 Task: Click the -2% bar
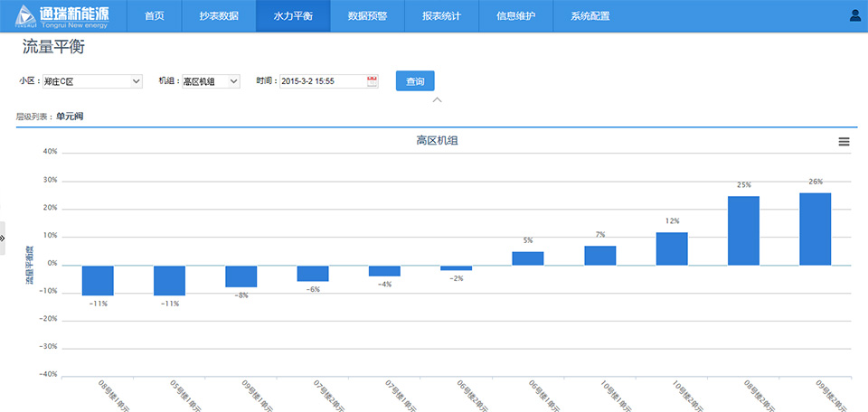[x=456, y=268]
